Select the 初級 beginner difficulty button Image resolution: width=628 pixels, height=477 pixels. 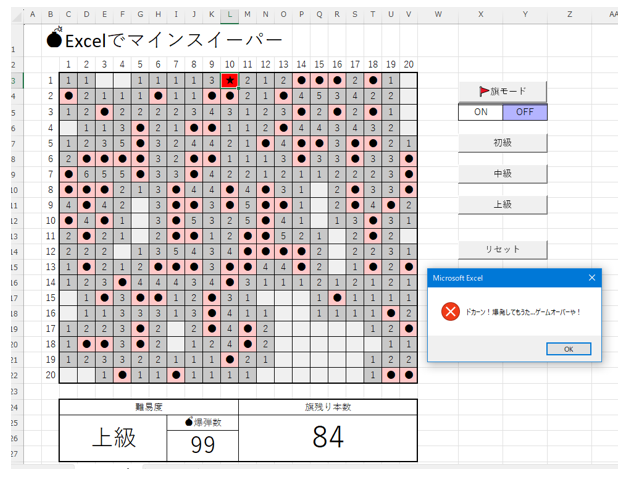(x=503, y=143)
